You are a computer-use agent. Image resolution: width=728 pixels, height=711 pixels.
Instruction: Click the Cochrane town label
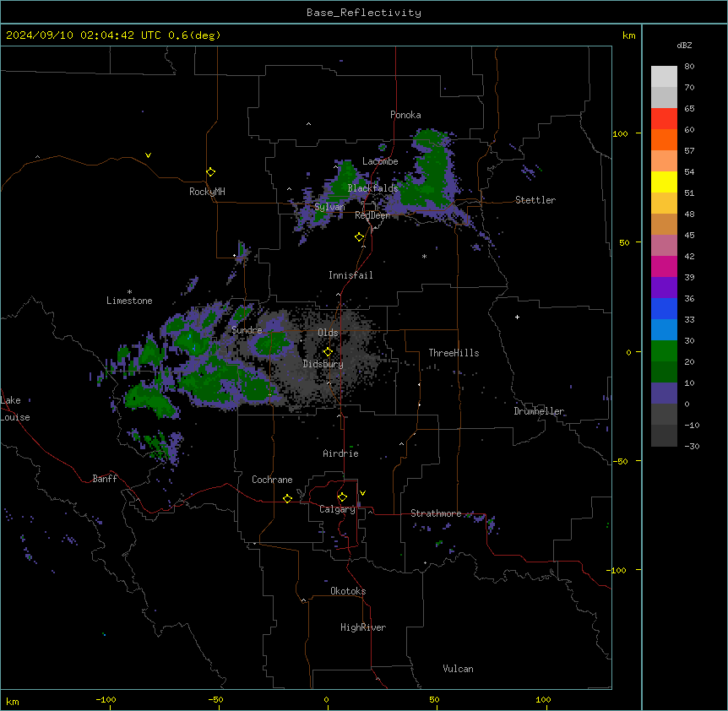(272, 480)
